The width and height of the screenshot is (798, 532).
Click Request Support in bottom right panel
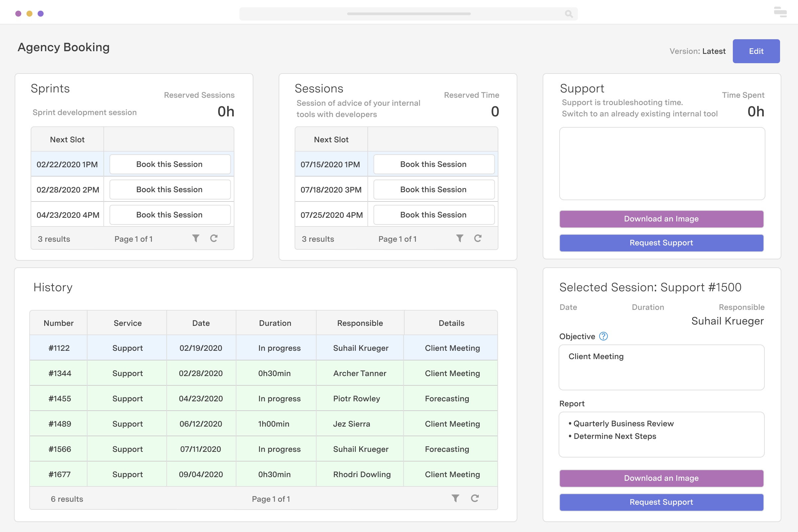[x=661, y=502]
